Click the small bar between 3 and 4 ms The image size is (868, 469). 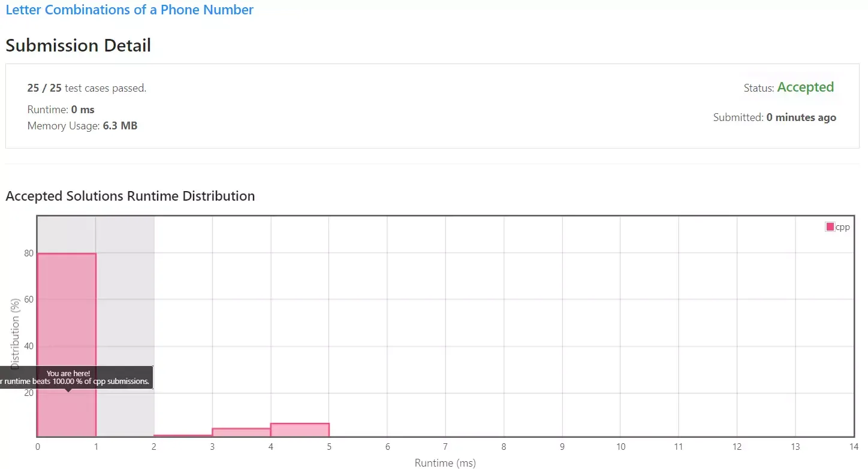pyautogui.click(x=241, y=431)
